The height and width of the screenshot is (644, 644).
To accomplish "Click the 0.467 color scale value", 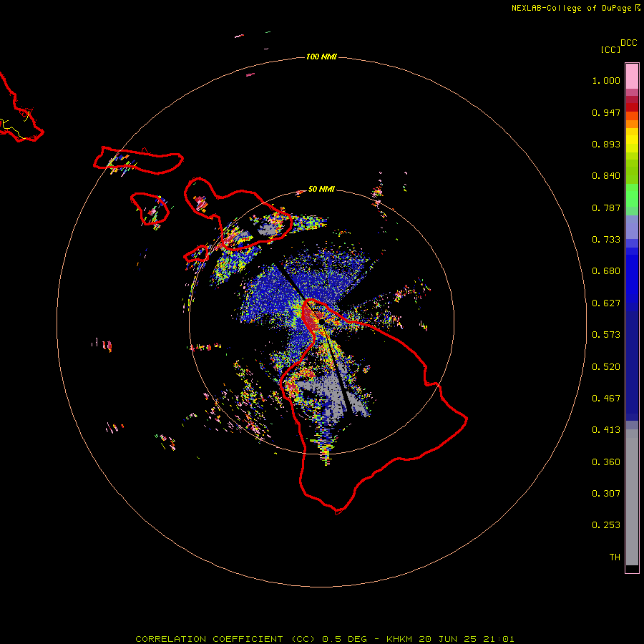I will (x=606, y=399).
